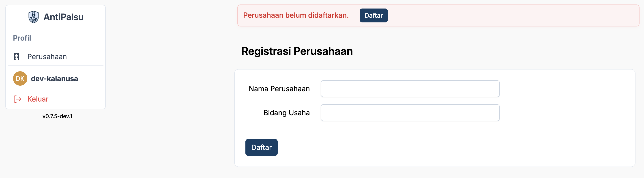Image resolution: width=644 pixels, height=178 pixels.
Task: Open the Perusahaan menu item
Action: click(x=47, y=57)
